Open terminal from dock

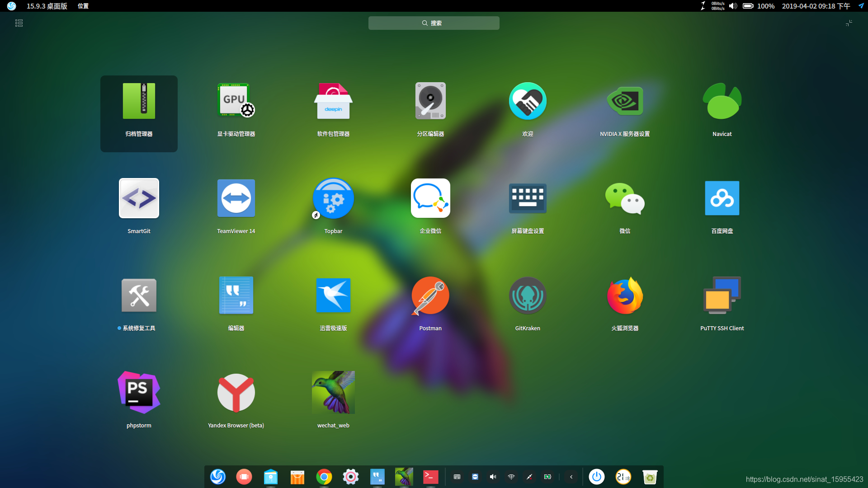click(431, 477)
